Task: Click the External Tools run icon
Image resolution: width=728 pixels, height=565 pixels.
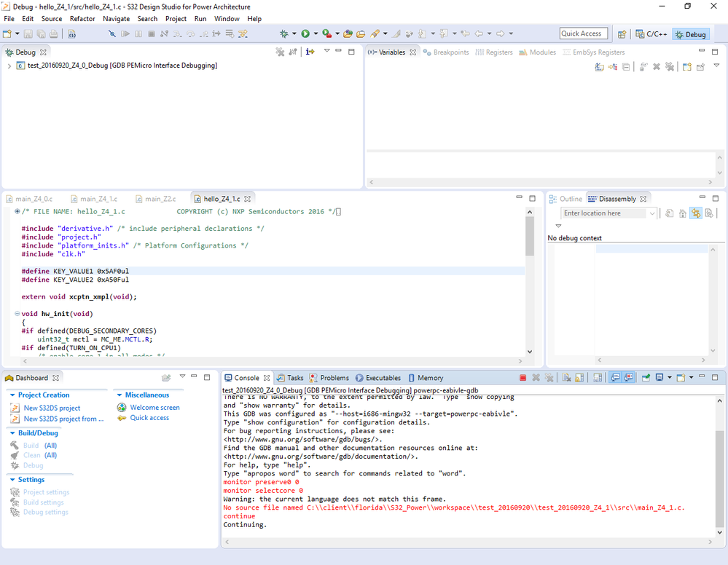Action: [x=327, y=34]
